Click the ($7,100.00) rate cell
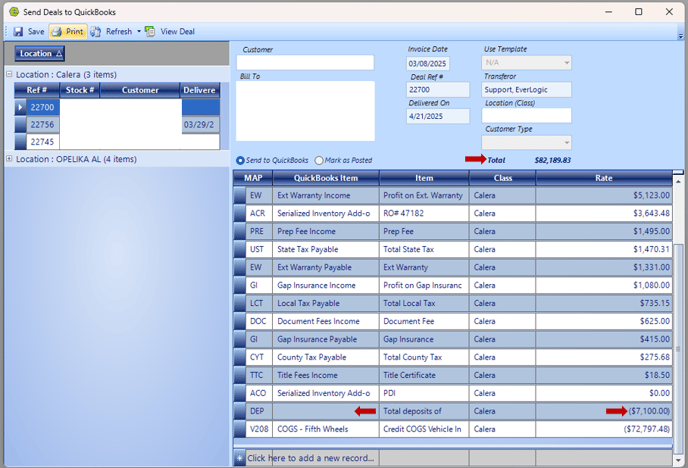This screenshot has height=468, width=688. point(604,411)
